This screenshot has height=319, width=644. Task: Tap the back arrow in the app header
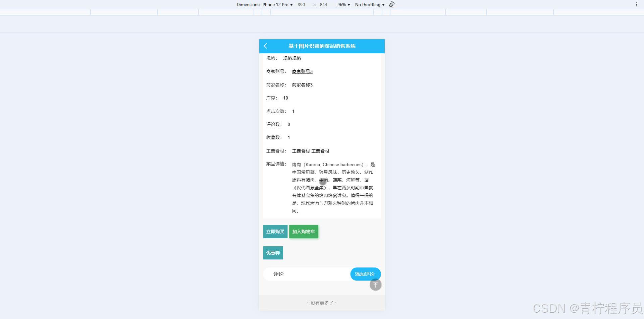coord(266,46)
